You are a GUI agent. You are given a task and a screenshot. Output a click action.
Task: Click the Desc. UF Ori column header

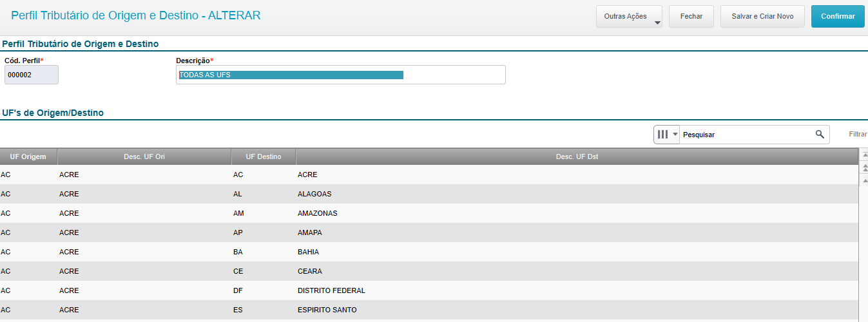pos(144,156)
